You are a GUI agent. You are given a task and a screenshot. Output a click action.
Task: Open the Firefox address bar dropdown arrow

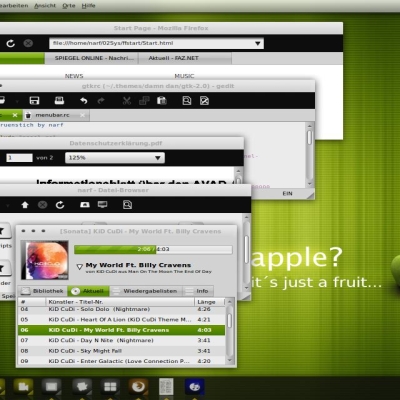click(257, 43)
